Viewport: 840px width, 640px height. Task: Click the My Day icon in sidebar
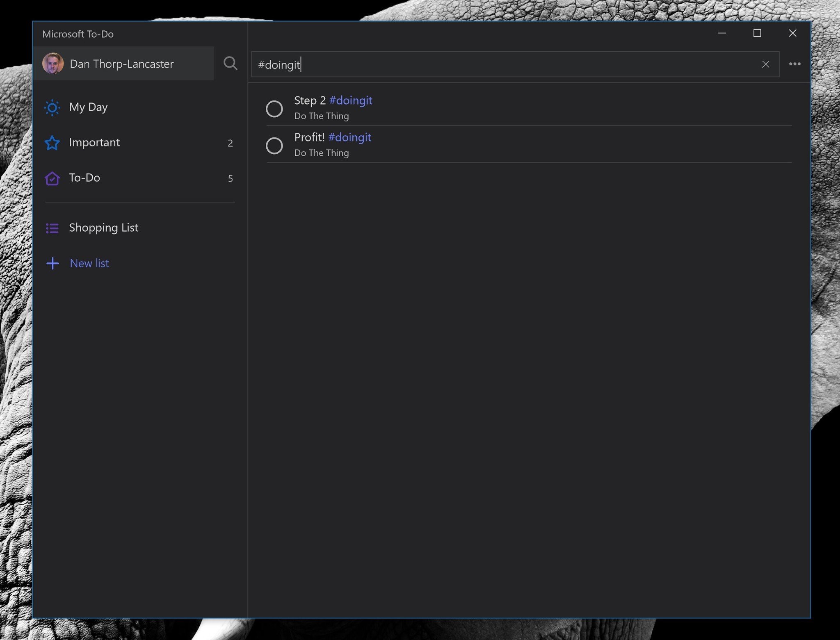pos(52,106)
